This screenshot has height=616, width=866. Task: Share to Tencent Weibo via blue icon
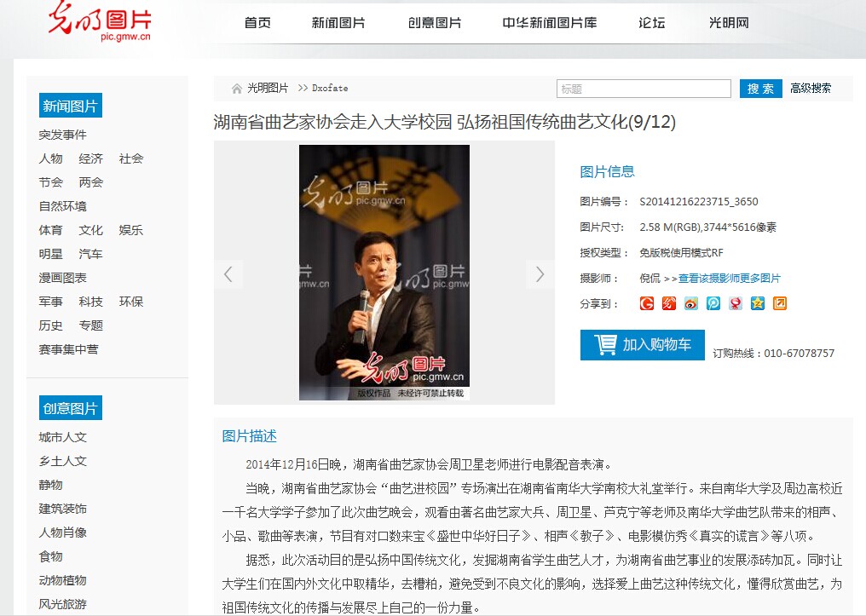pyautogui.click(x=713, y=303)
